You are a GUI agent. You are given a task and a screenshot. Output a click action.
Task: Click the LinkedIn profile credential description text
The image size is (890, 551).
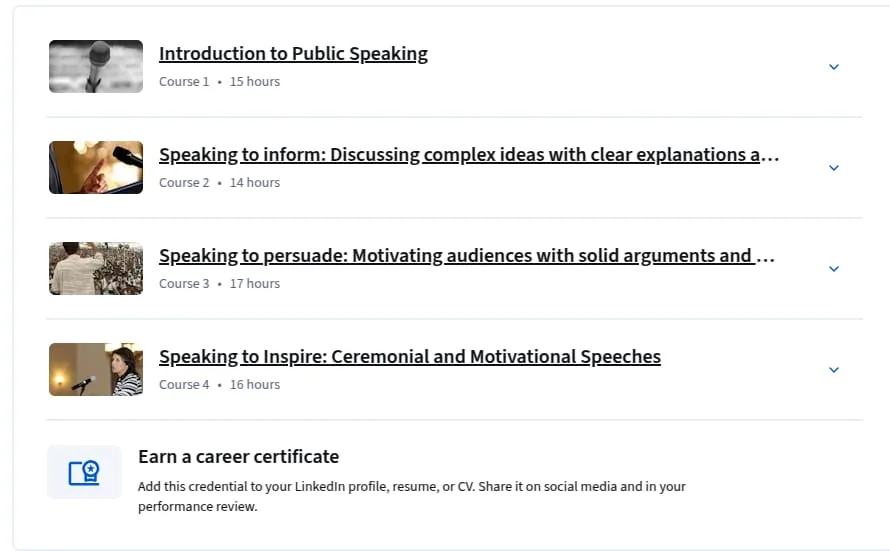[x=412, y=497]
